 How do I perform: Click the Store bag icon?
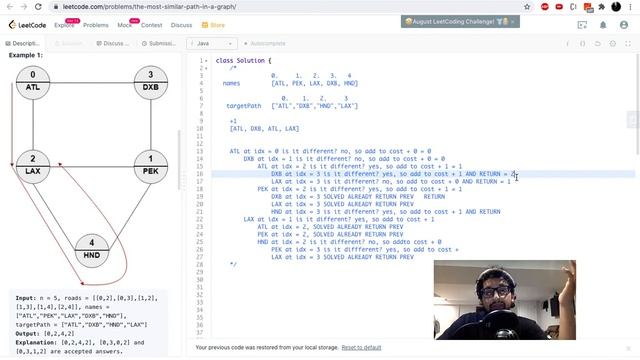pyautogui.click(x=204, y=25)
